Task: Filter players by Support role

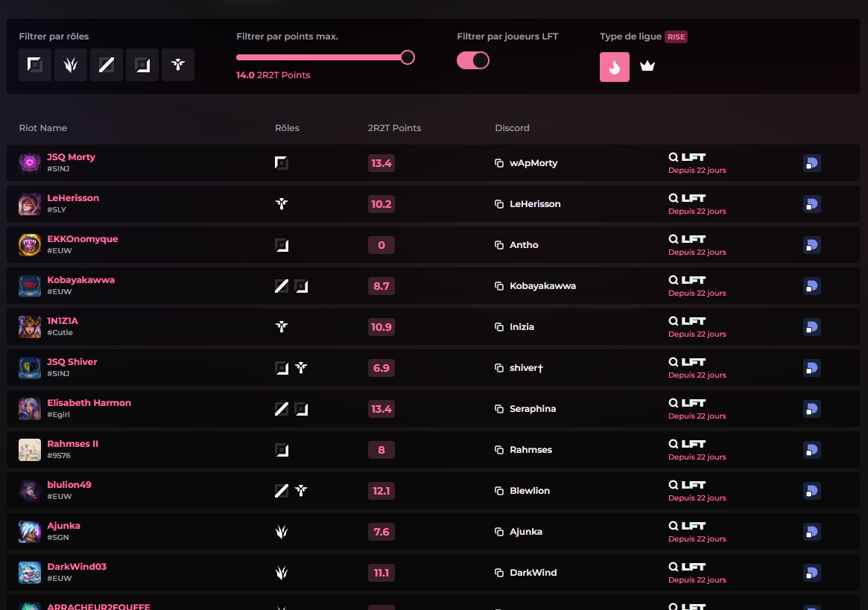Action: point(178,65)
